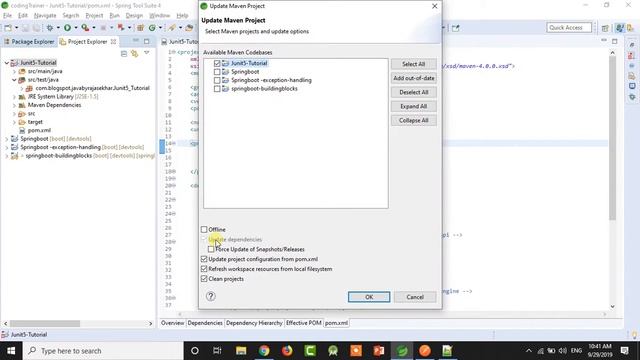The width and height of the screenshot is (640, 360).
Task: Expand the JRE System Library node
Action: pos(14,97)
